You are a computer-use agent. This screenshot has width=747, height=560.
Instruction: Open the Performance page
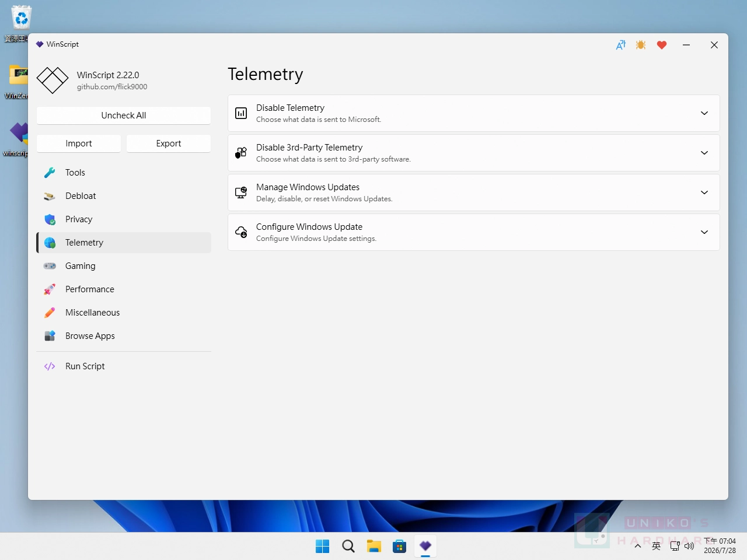click(124, 289)
